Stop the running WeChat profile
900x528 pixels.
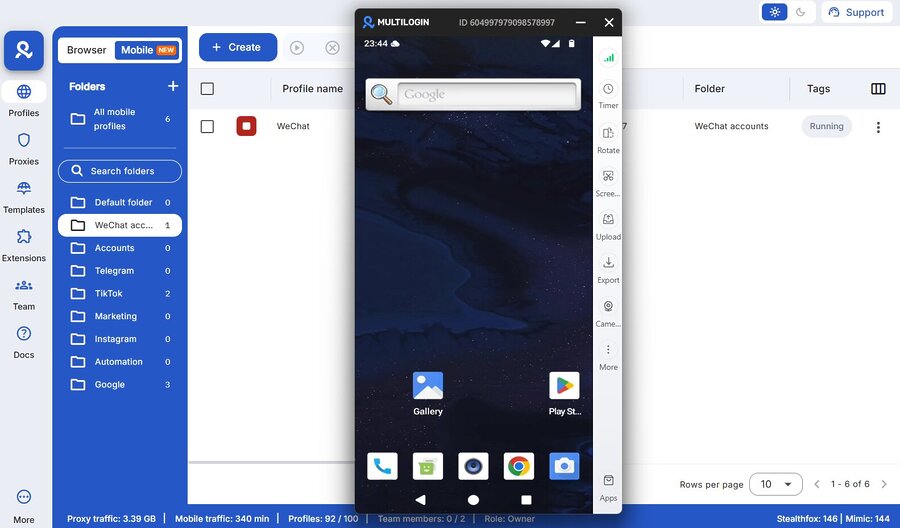[246, 126]
